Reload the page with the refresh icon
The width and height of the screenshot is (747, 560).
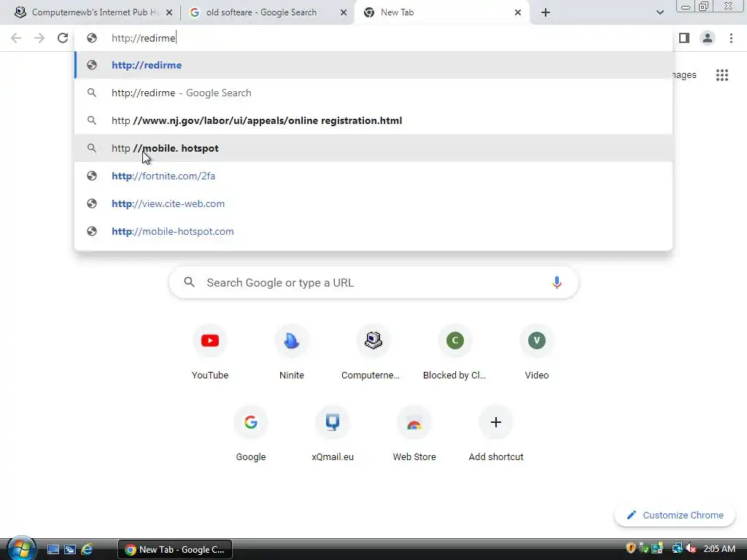pyautogui.click(x=63, y=38)
